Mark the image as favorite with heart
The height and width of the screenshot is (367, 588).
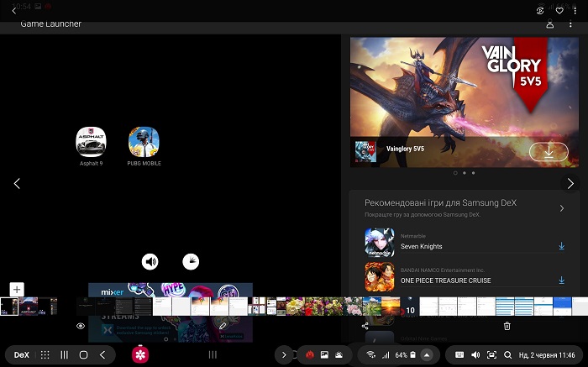(x=559, y=11)
